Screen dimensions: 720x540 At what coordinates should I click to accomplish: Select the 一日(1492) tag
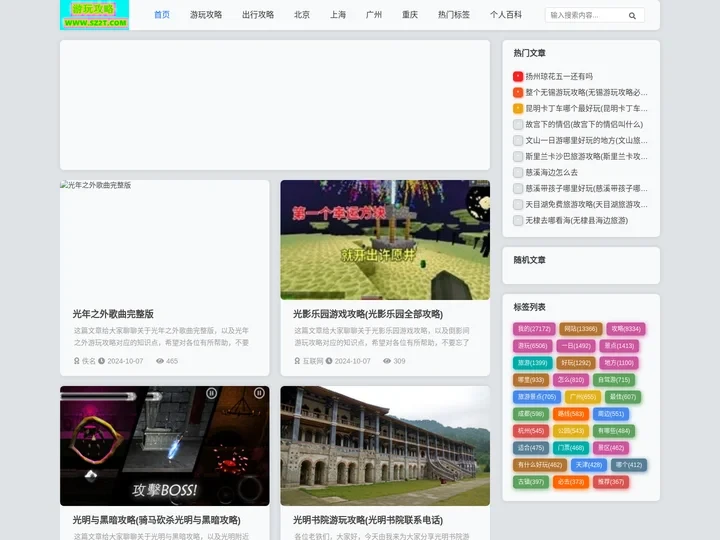575,346
